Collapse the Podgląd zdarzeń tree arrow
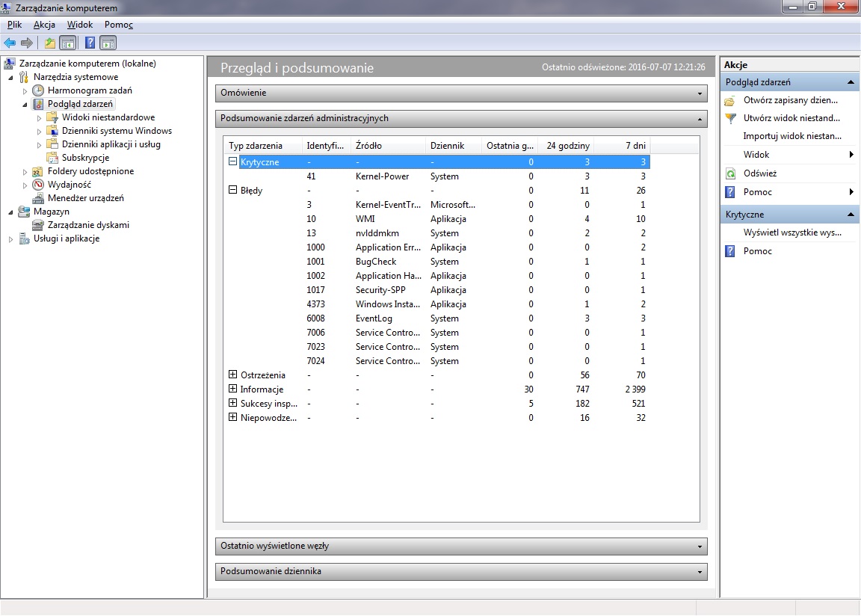This screenshot has width=861, height=616. (x=25, y=105)
